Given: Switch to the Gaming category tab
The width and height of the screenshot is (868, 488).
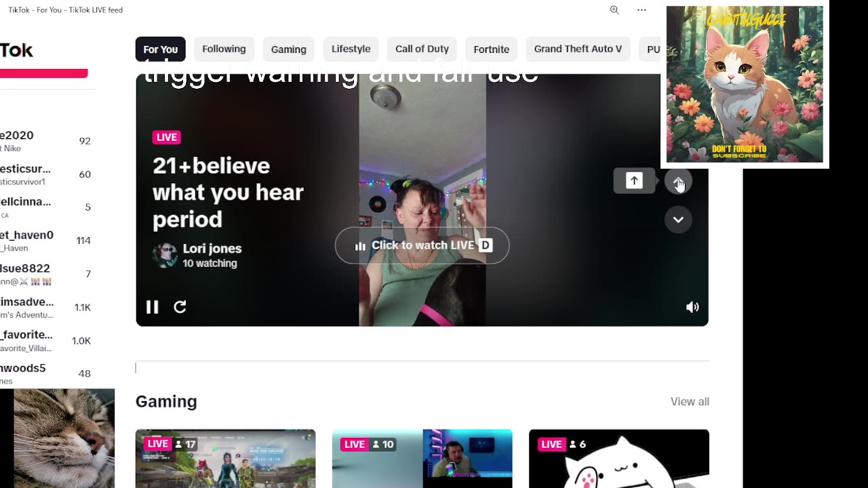Looking at the screenshot, I should coord(289,49).
